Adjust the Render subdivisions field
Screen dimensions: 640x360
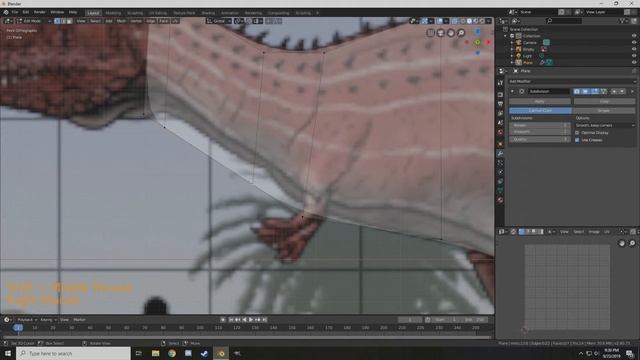539,125
